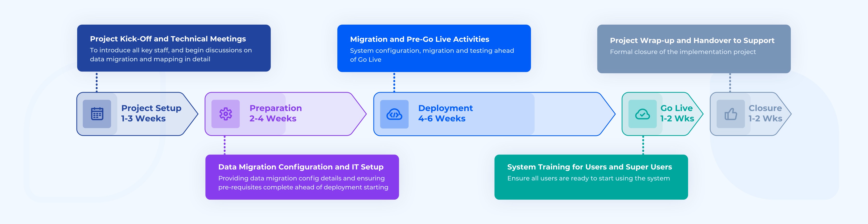
Task: Click the gear icon in Preparation
Action: 225,114
